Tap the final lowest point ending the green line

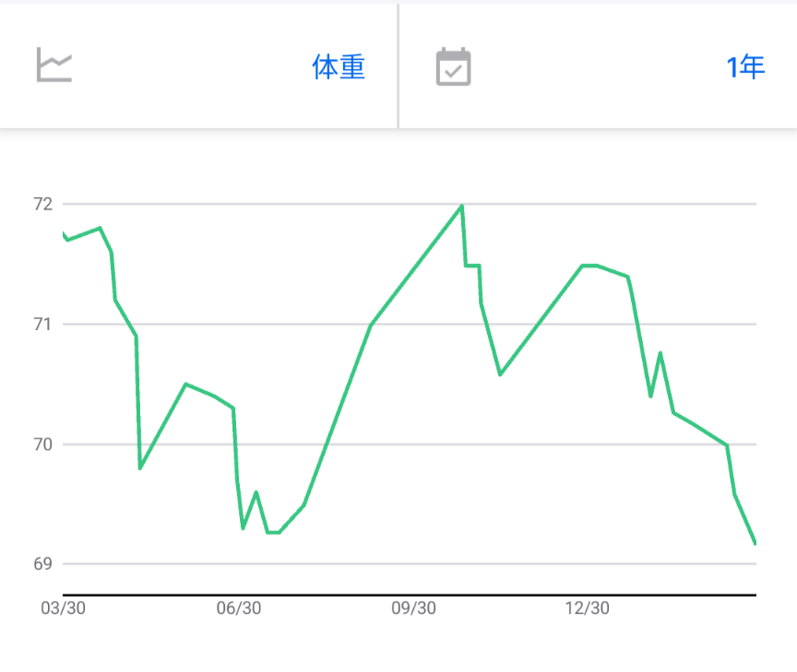pyautogui.click(x=755, y=543)
